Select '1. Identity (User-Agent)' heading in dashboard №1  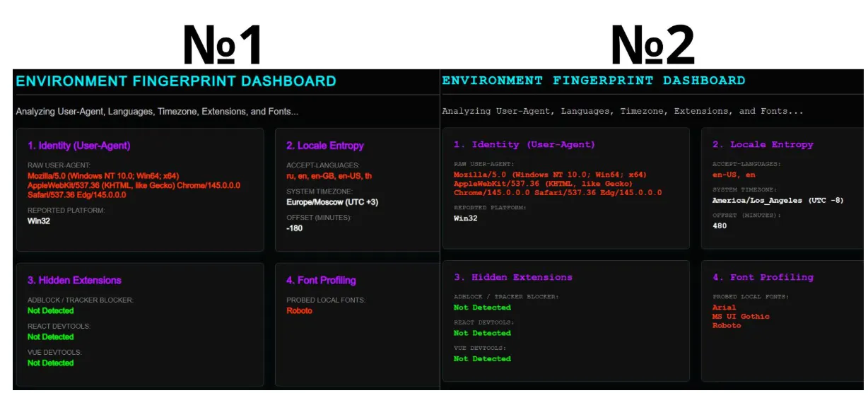pos(79,146)
